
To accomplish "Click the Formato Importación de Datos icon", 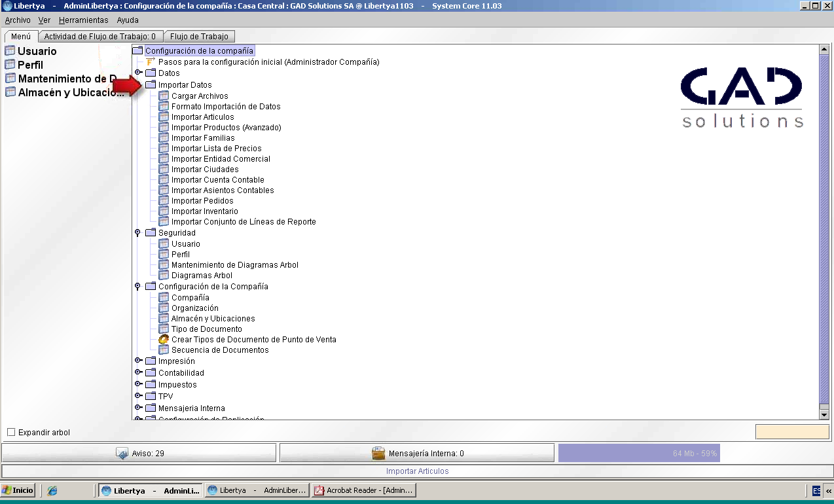I will pos(164,107).
